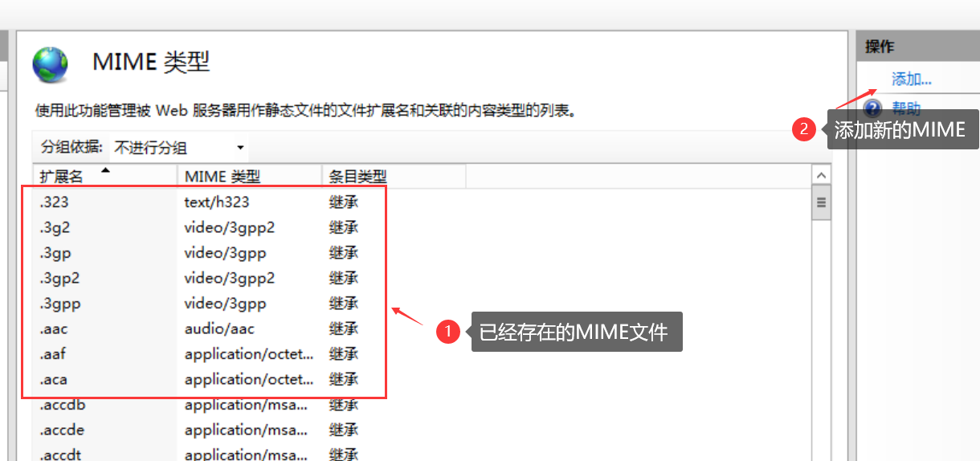Click the 操作 pane header
This screenshot has height=461, width=980.
[x=918, y=47]
